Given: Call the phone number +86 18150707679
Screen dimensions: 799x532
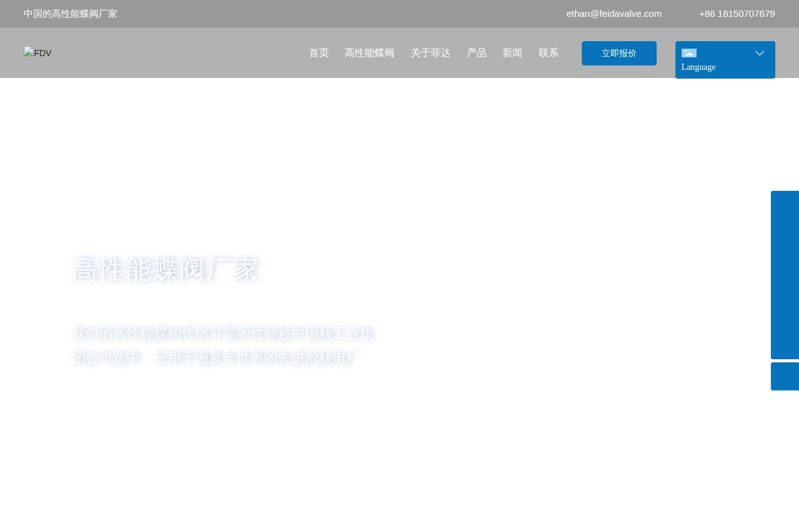Looking at the screenshot, I should 737,13.
